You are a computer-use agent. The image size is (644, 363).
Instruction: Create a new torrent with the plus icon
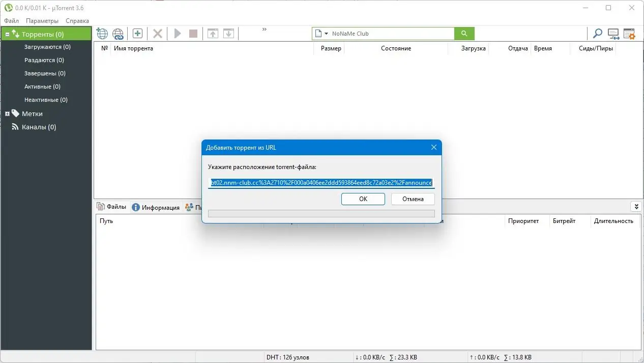[x=137, y=33]
